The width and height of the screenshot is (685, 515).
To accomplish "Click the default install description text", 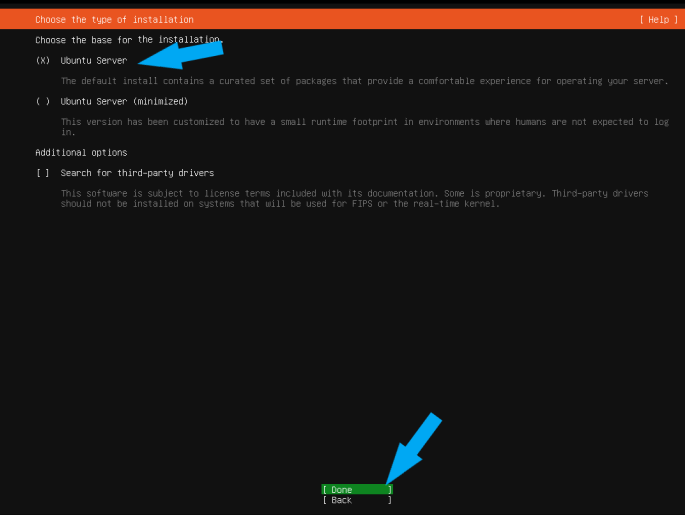I will (x=364, y=81).
